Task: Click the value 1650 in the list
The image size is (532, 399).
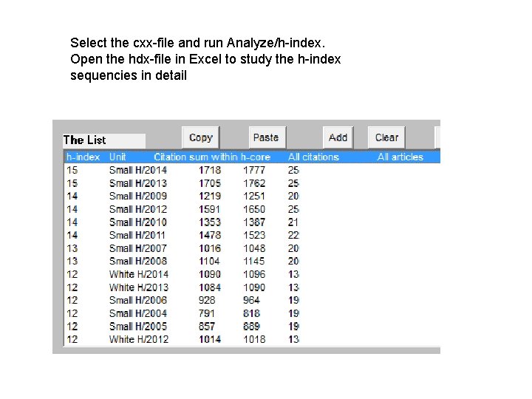Action: point(254,209)
